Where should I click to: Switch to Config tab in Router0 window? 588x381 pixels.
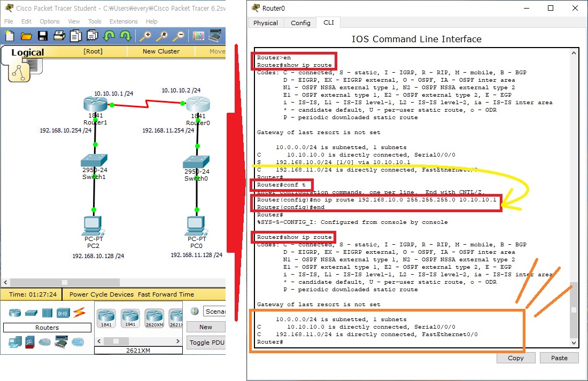pyautogui.click(x=300, y=23)
